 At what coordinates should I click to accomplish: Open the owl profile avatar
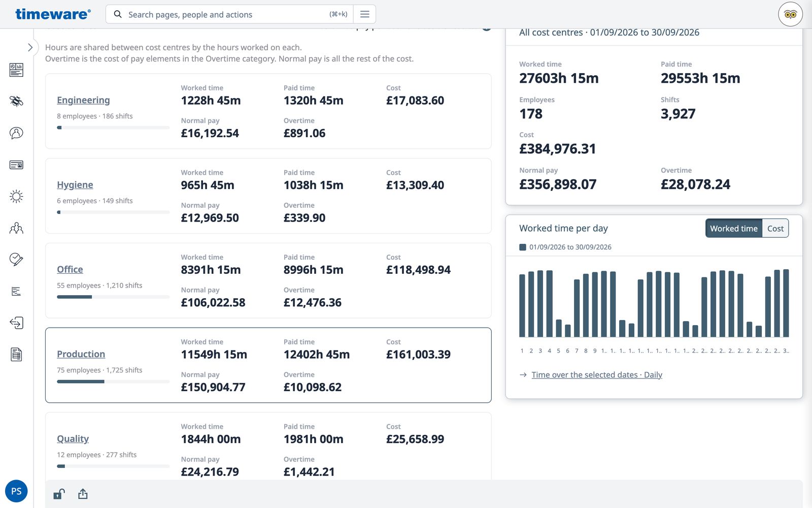pyautogui.click(x=790, y=14)
